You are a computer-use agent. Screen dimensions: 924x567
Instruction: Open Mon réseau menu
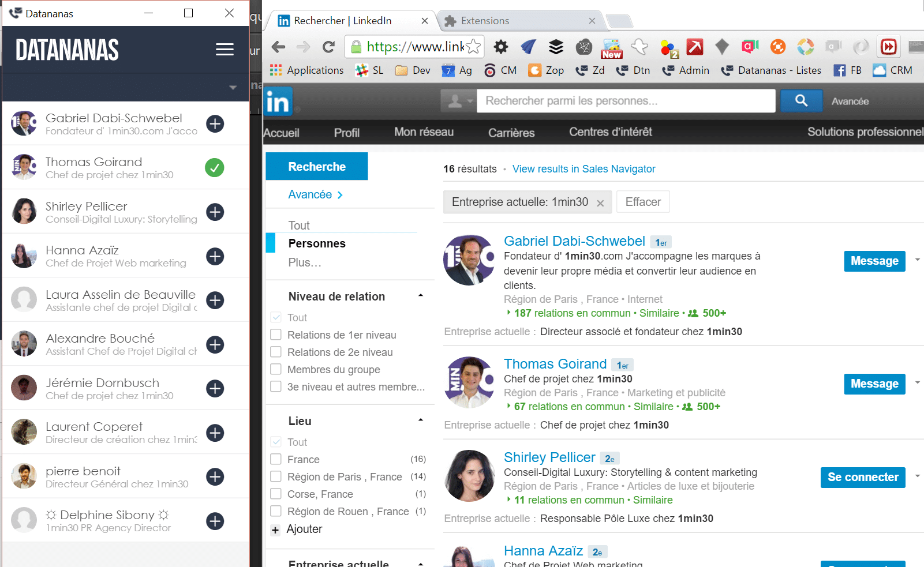click(x=424, y=132)
